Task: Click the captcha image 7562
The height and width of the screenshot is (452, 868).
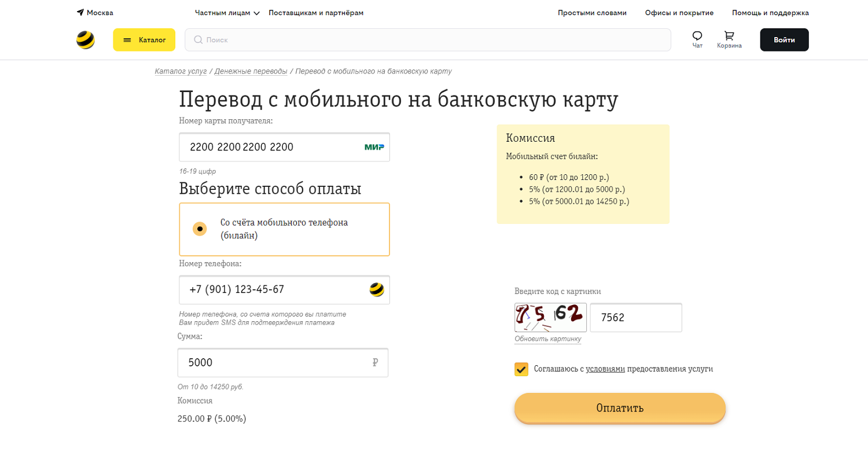Action: (550, 317)
